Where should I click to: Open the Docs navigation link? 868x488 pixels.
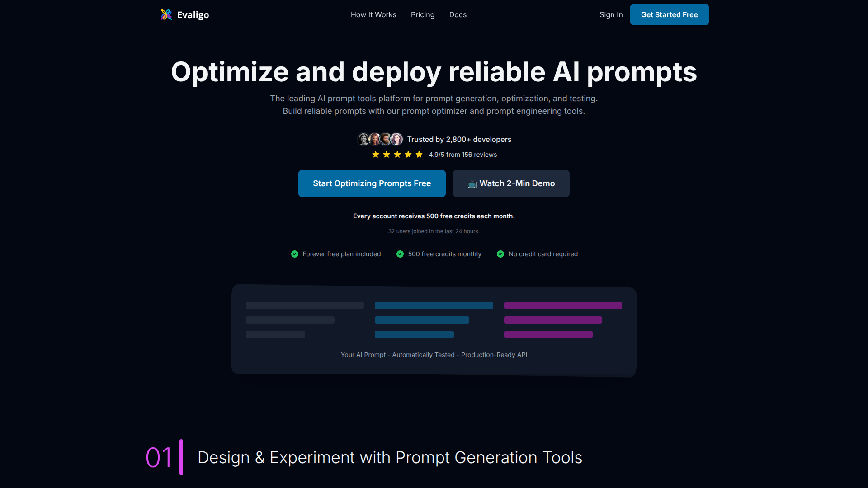(x=458, y=14)
